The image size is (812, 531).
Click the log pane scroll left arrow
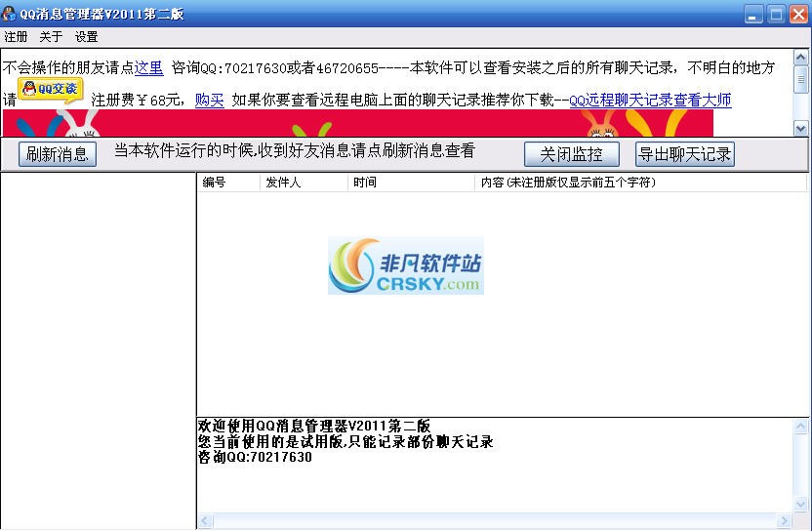point(205,520)
